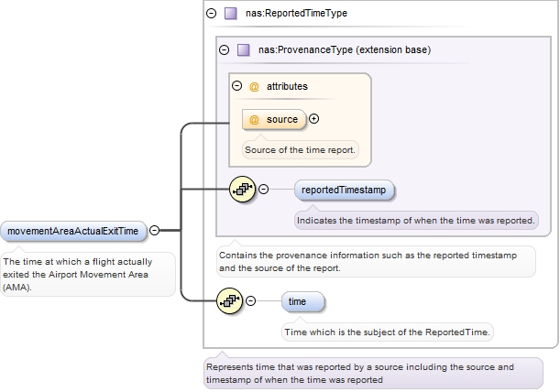
Task: Select the time element node
Action: click(x=302, y=300)
